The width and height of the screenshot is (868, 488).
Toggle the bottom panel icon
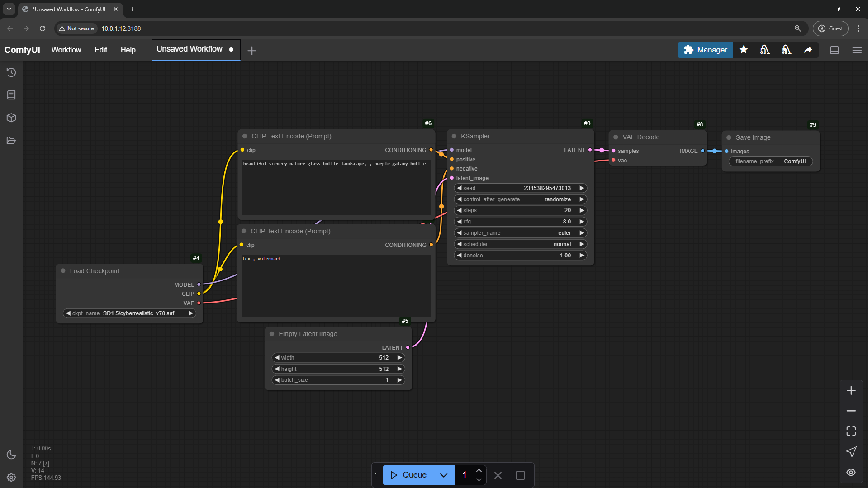pos(835,50)
